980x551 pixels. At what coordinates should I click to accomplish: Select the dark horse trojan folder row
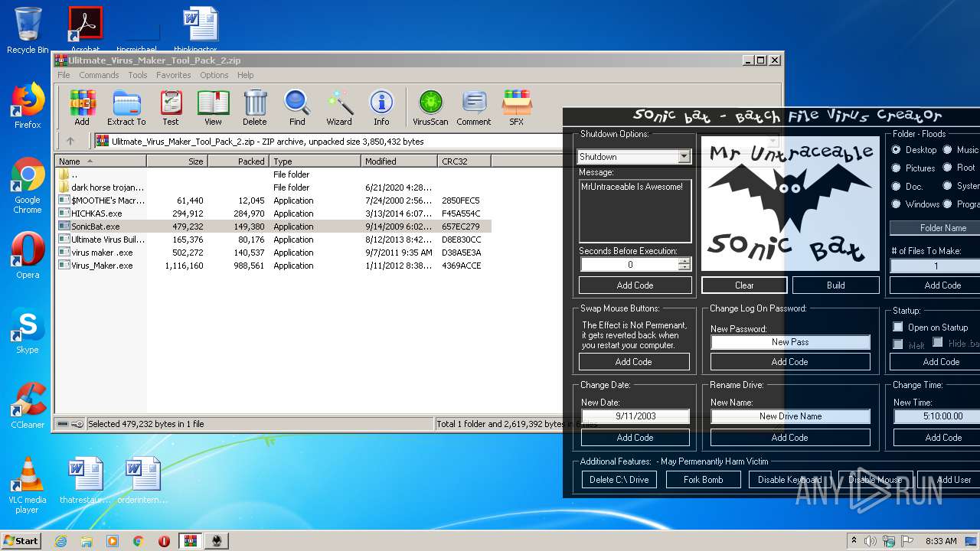273,187
